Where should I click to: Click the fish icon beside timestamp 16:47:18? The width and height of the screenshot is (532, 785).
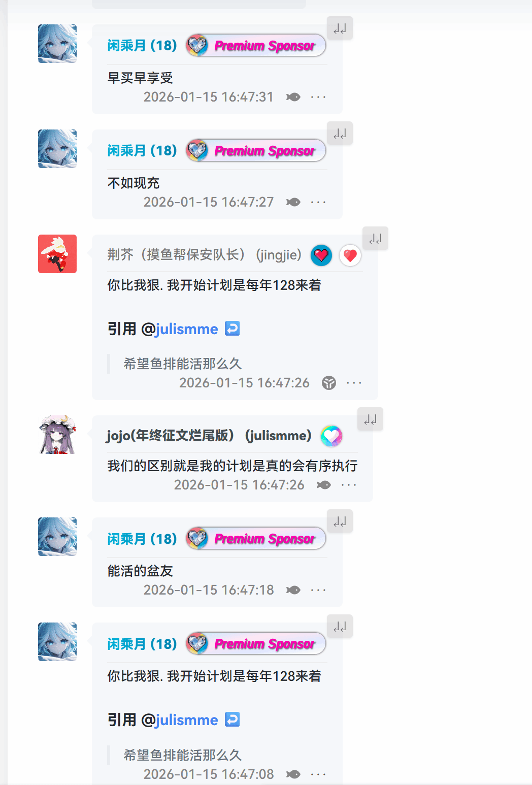[293, 590]
